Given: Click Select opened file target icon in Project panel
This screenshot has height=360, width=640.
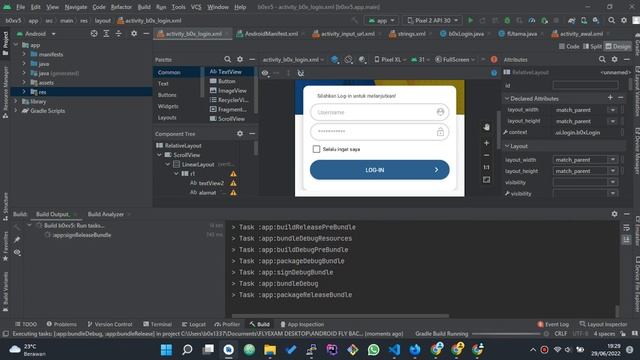Looking at the screenshot, I should tap(94, 33).
